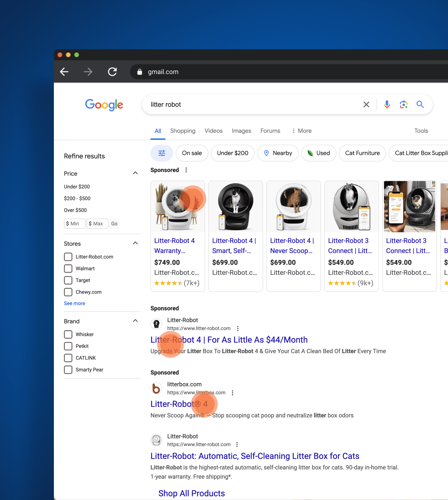This screenshot has width=448, height=500.
Task: Switch to the Shopping tab
Action: pyautogui.click(x=183, y=131)
